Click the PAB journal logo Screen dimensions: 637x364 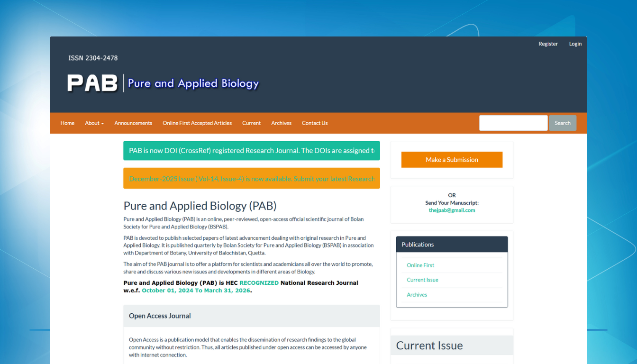163,83
